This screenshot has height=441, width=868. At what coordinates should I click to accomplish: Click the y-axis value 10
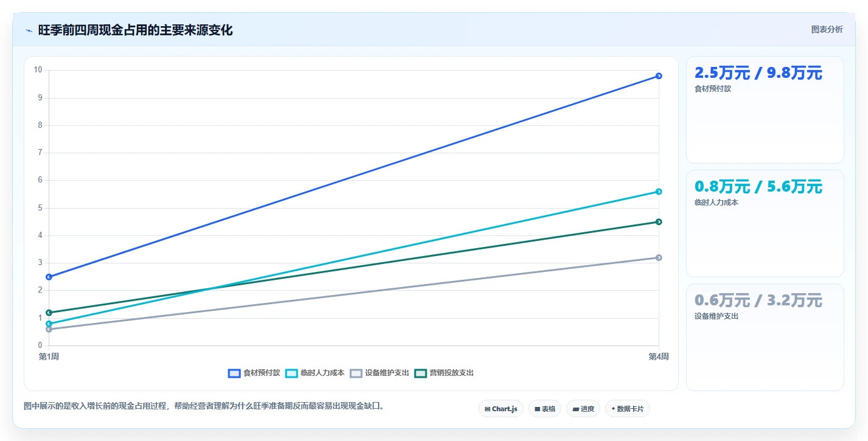38,70
